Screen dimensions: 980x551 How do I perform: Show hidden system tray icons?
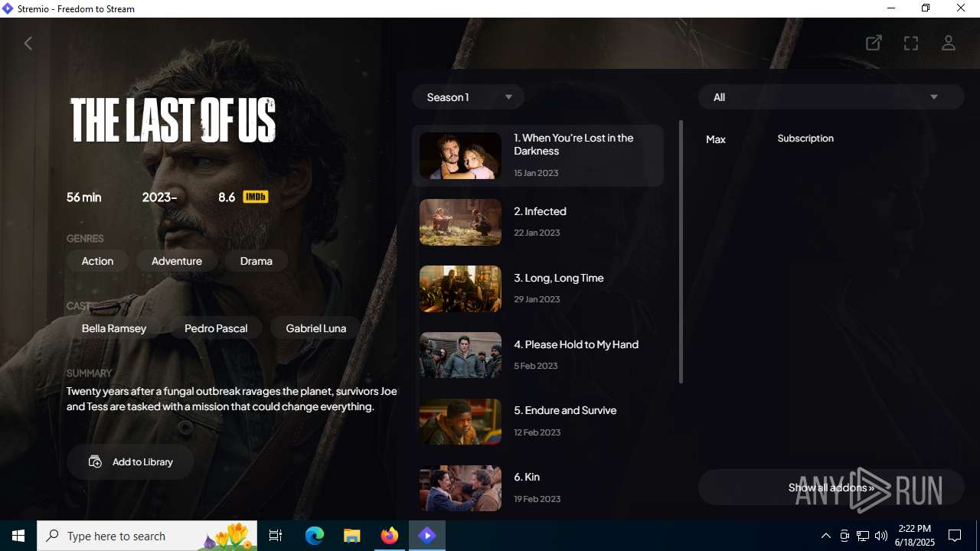point(825,536)
